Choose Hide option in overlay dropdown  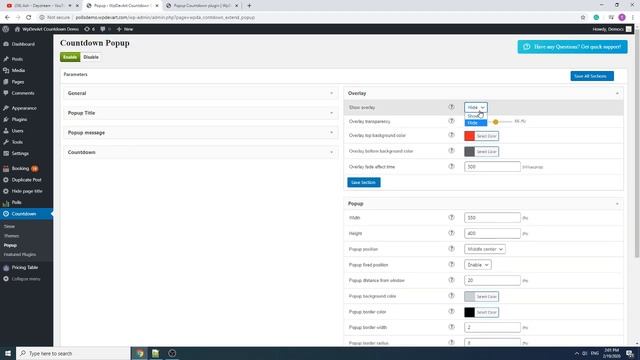[476, 123]
